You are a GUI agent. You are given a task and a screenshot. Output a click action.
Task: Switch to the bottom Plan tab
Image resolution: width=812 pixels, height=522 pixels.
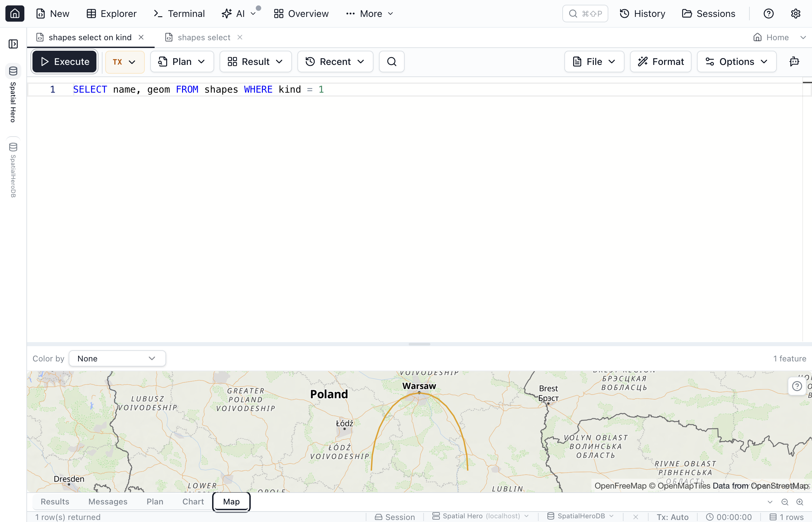[155, 502]
